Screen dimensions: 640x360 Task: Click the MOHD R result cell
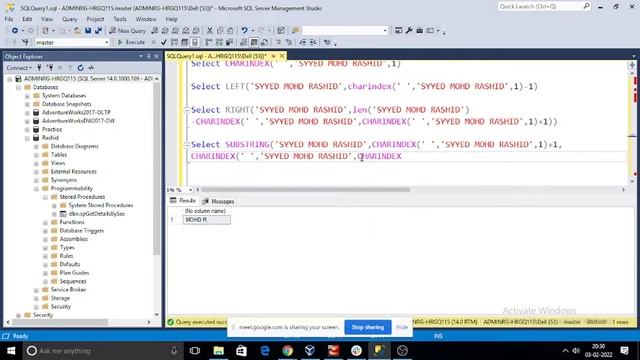(x=207, y=220)
